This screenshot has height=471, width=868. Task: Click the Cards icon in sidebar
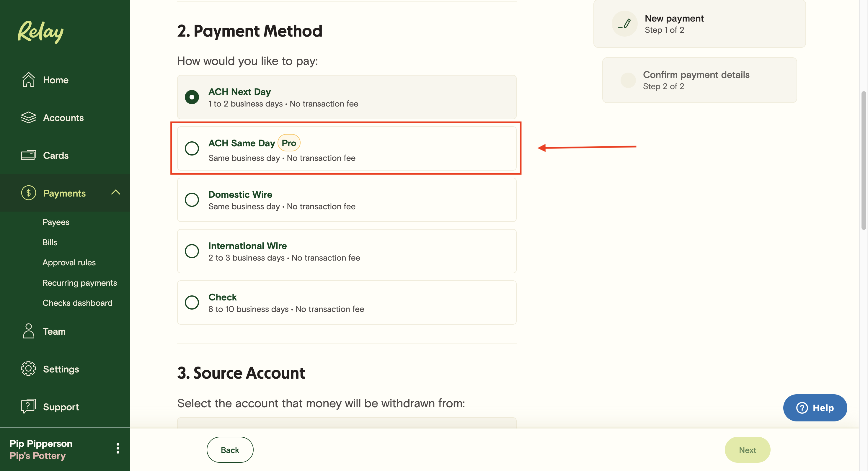click(28, 155)
